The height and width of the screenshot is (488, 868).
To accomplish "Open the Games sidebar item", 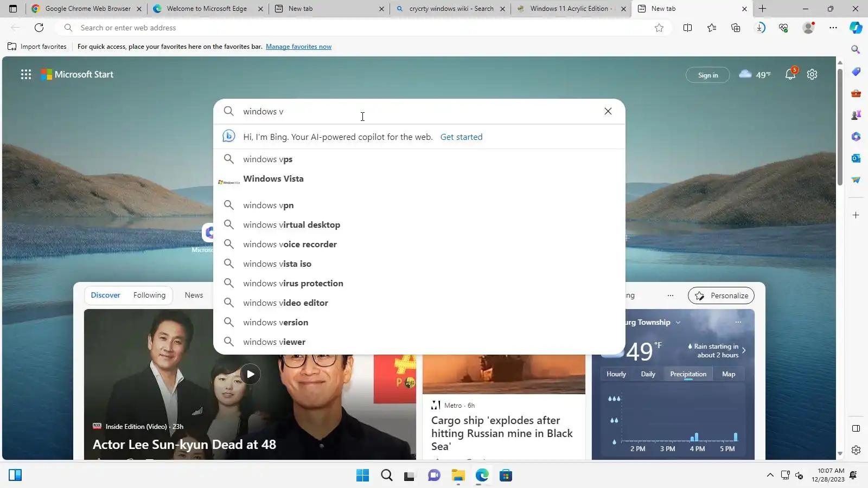I will [x=856, y=115].
